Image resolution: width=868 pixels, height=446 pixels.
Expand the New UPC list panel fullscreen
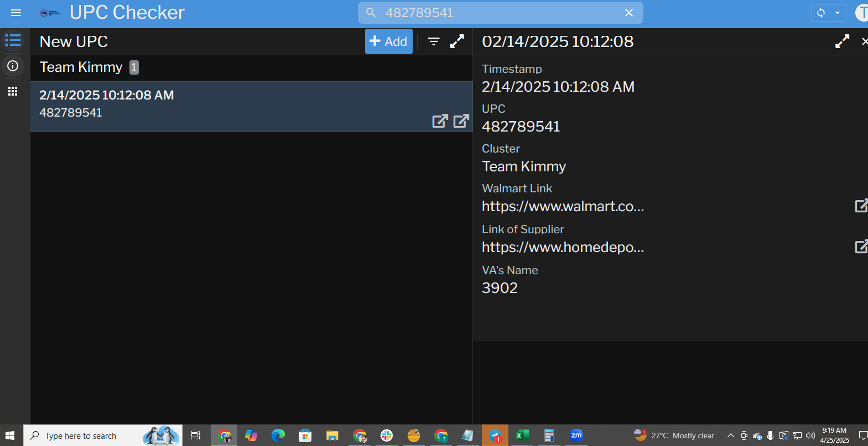pos(457,41)
